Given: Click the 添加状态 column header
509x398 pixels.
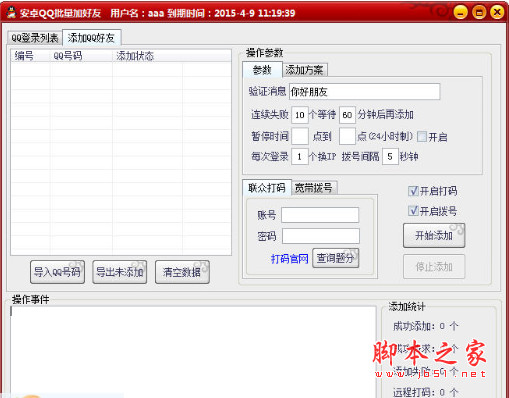Looking at the screenshot, I should pos(147,56).
